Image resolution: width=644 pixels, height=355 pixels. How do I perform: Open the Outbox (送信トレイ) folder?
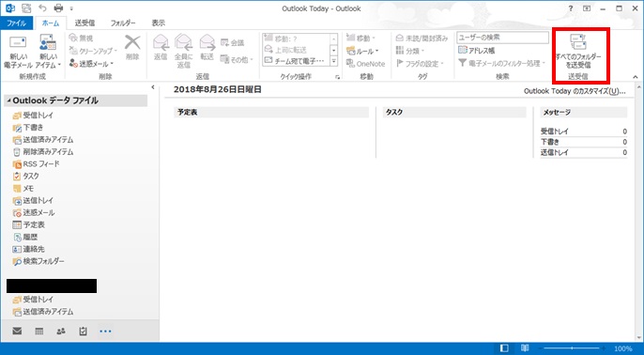pos(33,201)
